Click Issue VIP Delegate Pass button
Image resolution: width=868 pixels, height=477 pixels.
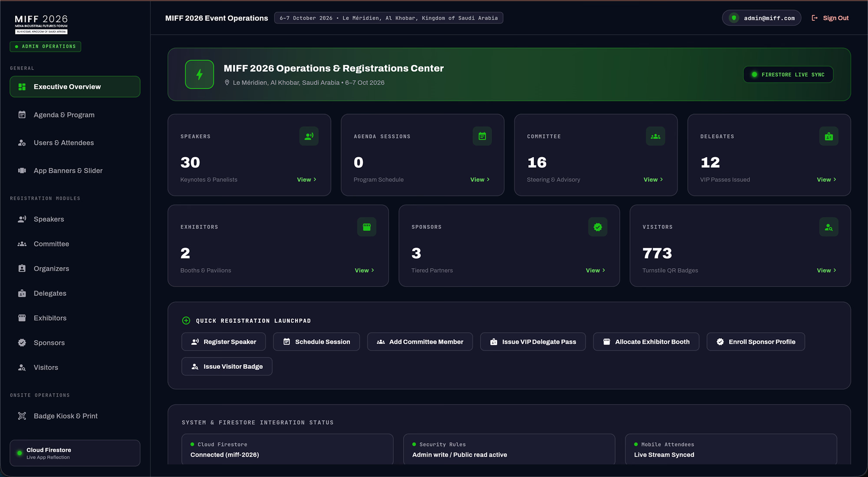coord(533,342)
